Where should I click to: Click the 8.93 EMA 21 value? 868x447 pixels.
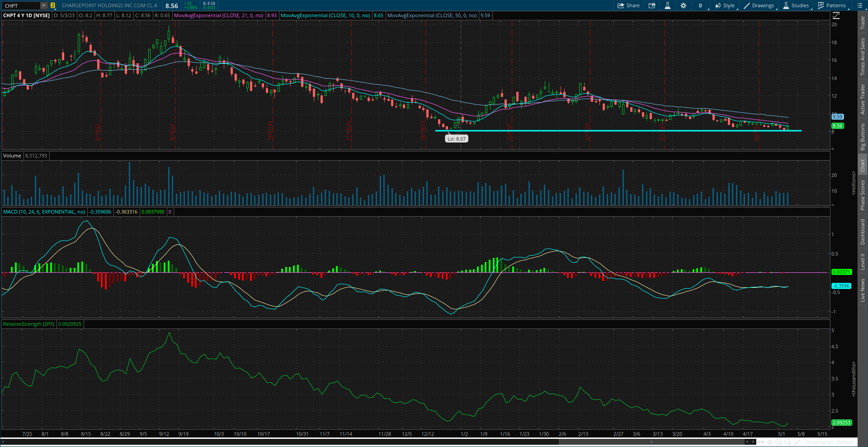click(272, 15)
